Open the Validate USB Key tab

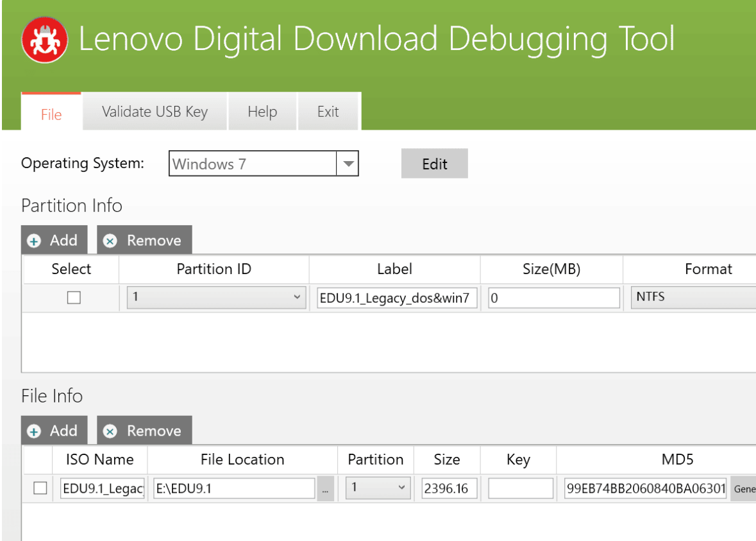(155, 112)
